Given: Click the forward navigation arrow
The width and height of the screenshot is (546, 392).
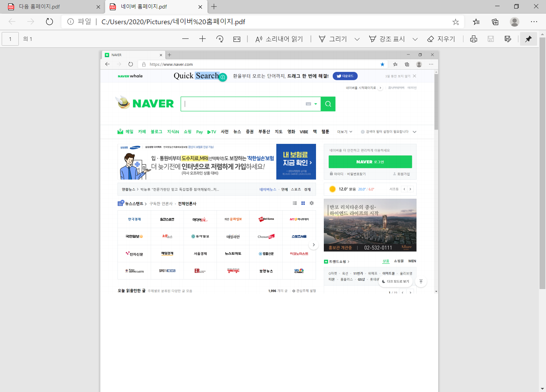Looking at the screenshot, I should 31,21.
